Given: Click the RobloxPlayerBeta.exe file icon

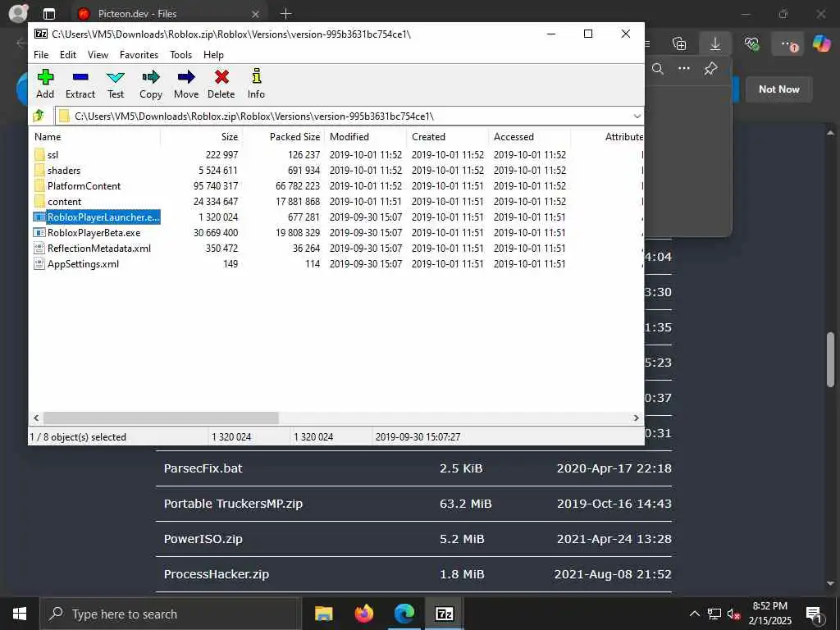Looking at the screenshot, I should [39, 232].
